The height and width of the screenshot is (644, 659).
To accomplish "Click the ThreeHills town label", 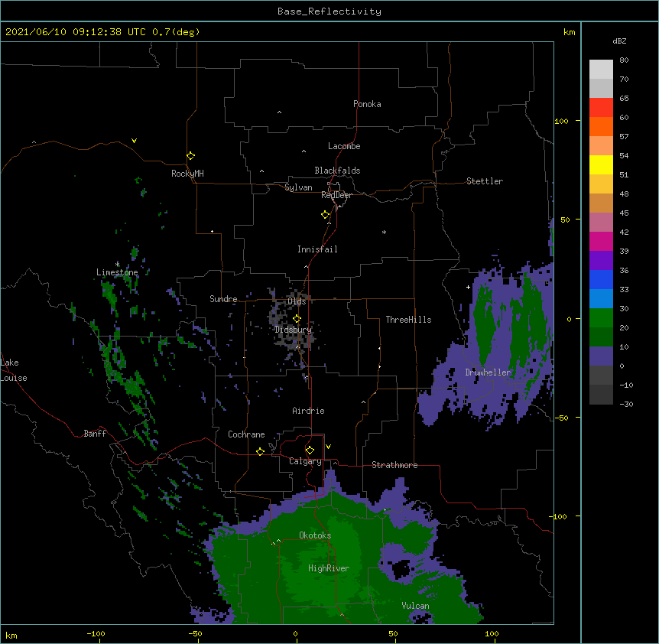I will click(x=408, y=320).
